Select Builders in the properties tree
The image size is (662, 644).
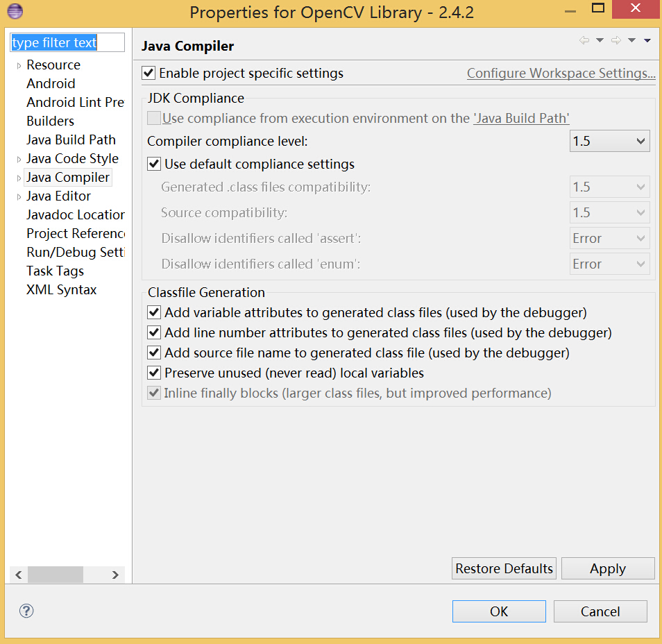50,121
